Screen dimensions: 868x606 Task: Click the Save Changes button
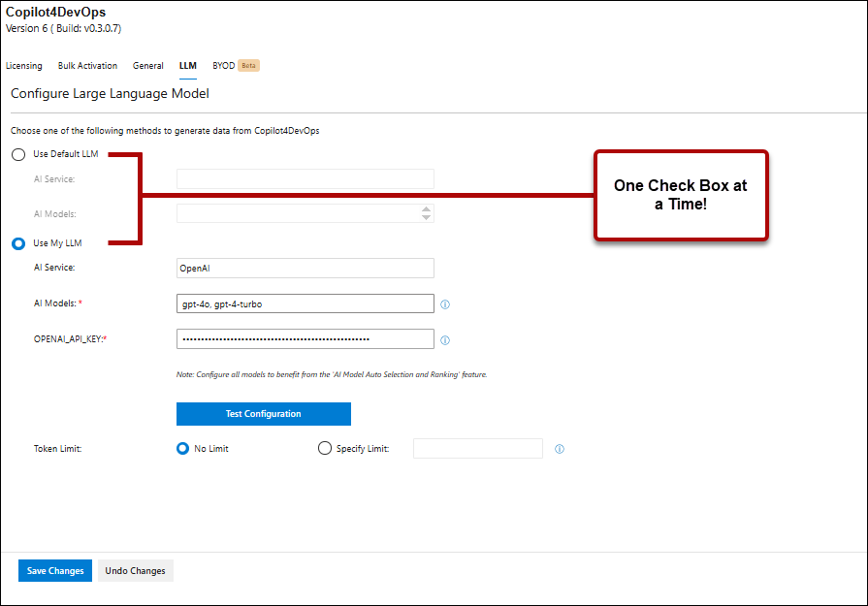[x=55, y=571]
